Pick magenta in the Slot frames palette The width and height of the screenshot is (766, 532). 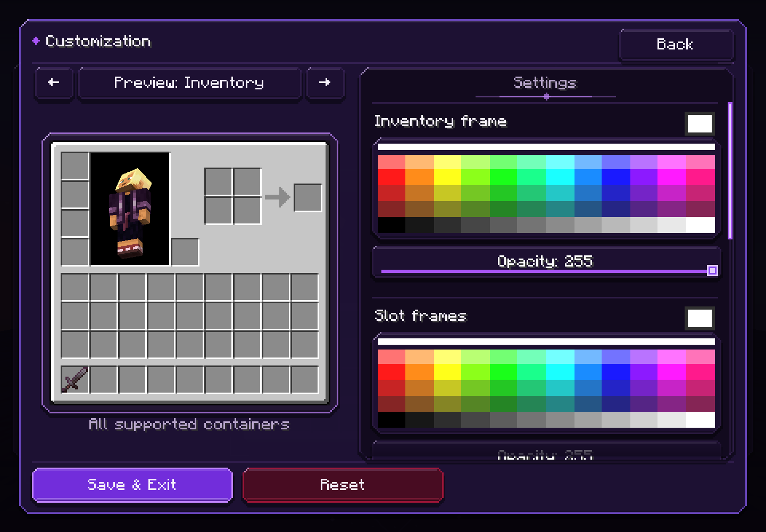click(x=672, y=372)
